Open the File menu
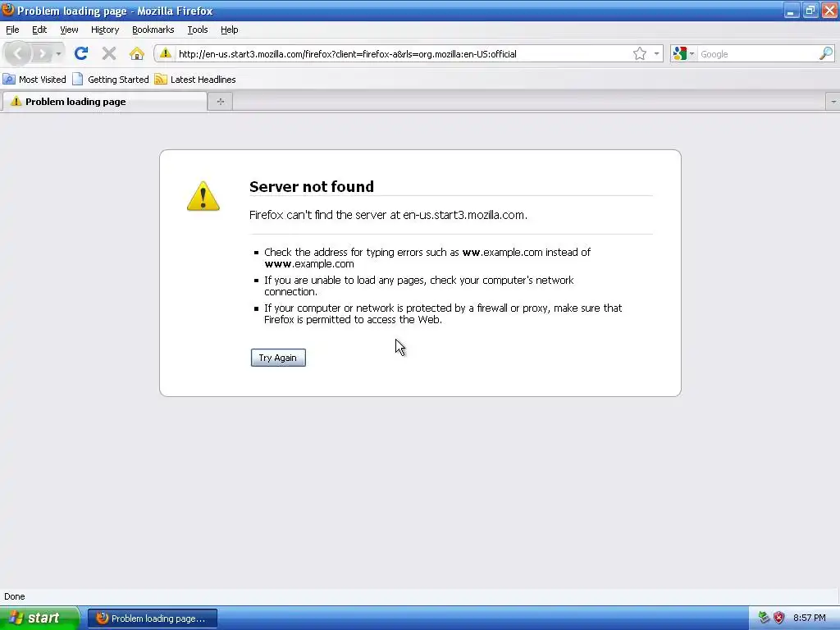The image size is (840, 630). [x=12, y=30]
